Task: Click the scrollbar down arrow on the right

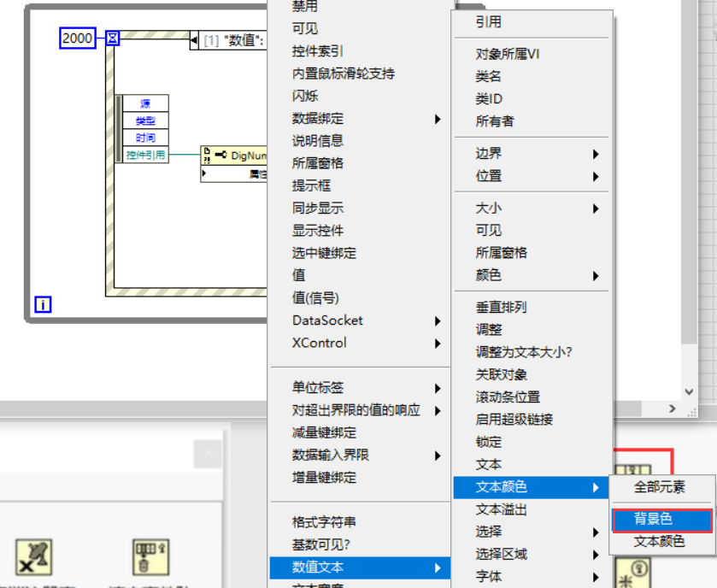Action: [x=689, y=391]
